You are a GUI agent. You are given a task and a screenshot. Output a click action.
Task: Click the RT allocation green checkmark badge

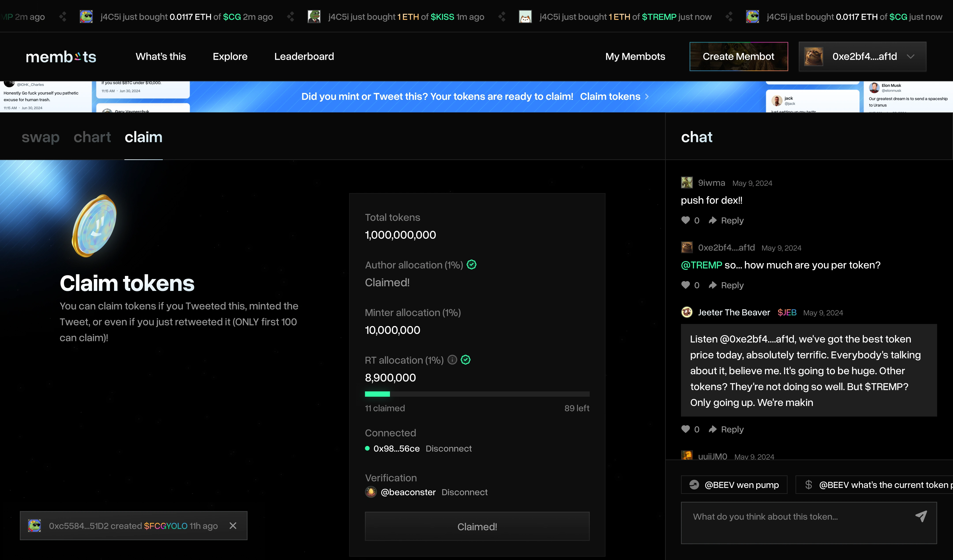(x=466, y=360)
